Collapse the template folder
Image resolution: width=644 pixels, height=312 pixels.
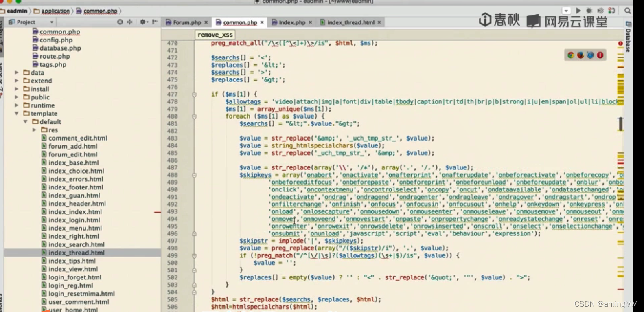pos(17,113)
